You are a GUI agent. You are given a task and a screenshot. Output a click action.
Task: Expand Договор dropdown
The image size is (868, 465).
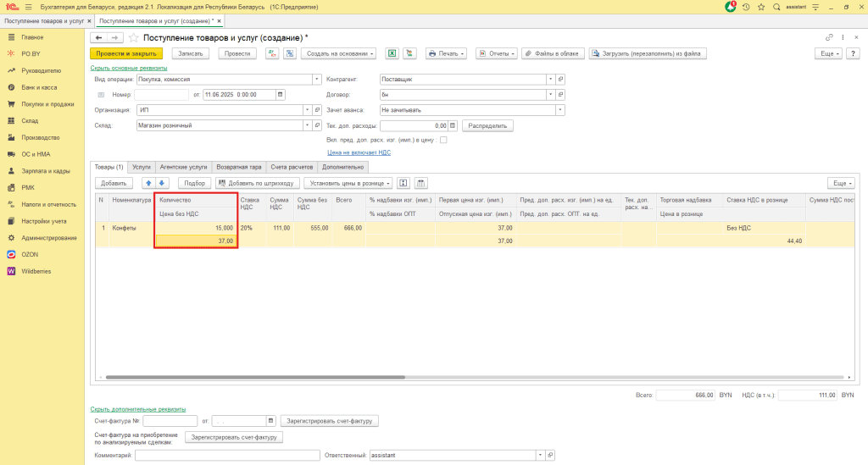(550, 95)
